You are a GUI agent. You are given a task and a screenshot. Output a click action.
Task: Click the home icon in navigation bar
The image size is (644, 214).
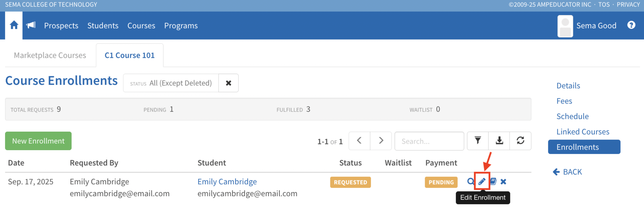tap(14, 25)
